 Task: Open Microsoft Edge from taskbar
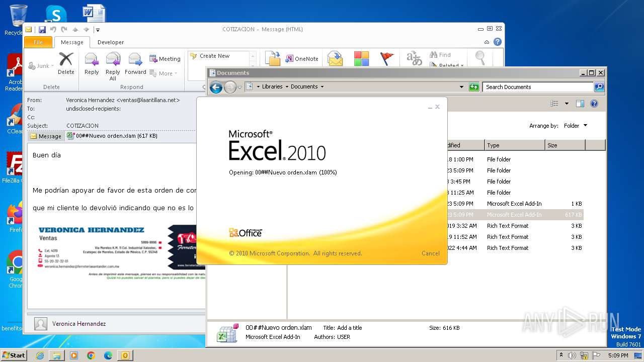(108, 355)
